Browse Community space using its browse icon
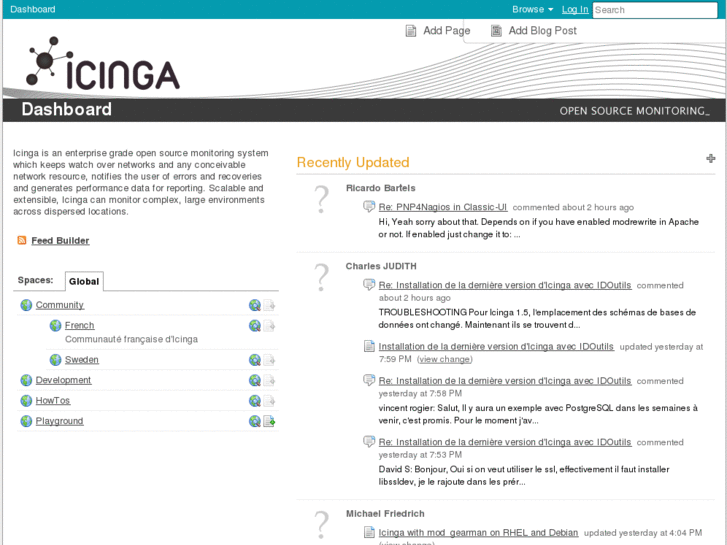The height and width of the screenshot is (545, 727). click(x=255, y=305)
